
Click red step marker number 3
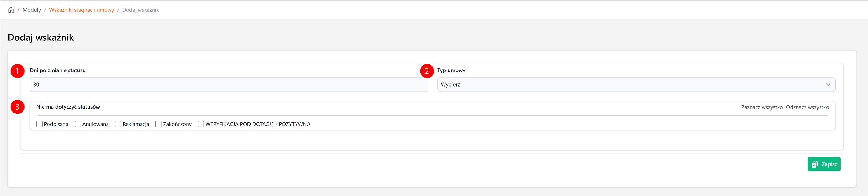(x=17, y=107)
